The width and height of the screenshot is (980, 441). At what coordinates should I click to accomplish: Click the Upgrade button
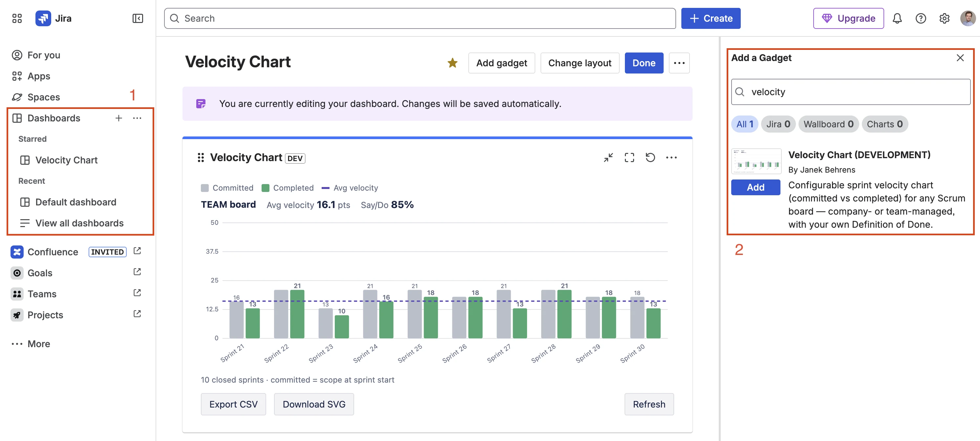[848, 18]
